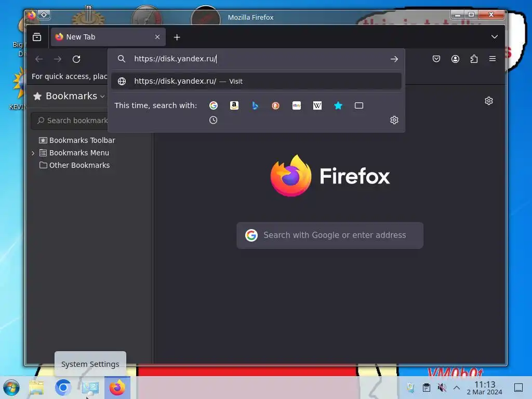Image resolution: width=532 pixels, height=399 pixels.
Task: Select Bookmarks Toolbar in the sidebar
Action: point(77,140)
